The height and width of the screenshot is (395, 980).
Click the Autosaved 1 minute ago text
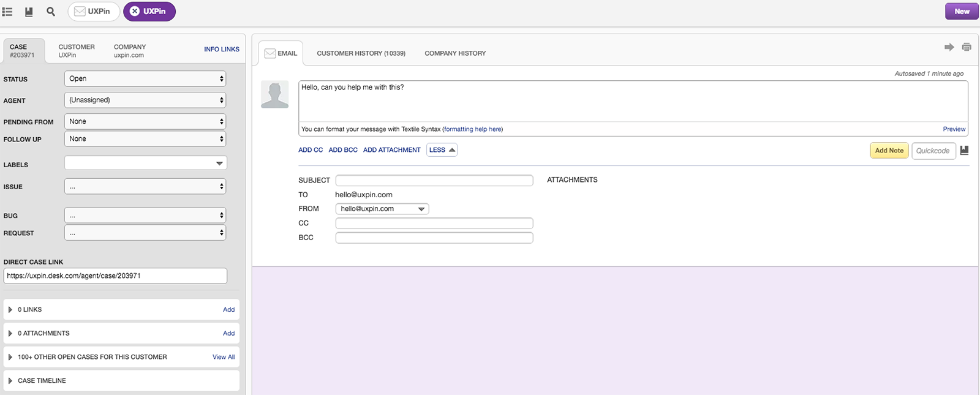coord(929,73)
